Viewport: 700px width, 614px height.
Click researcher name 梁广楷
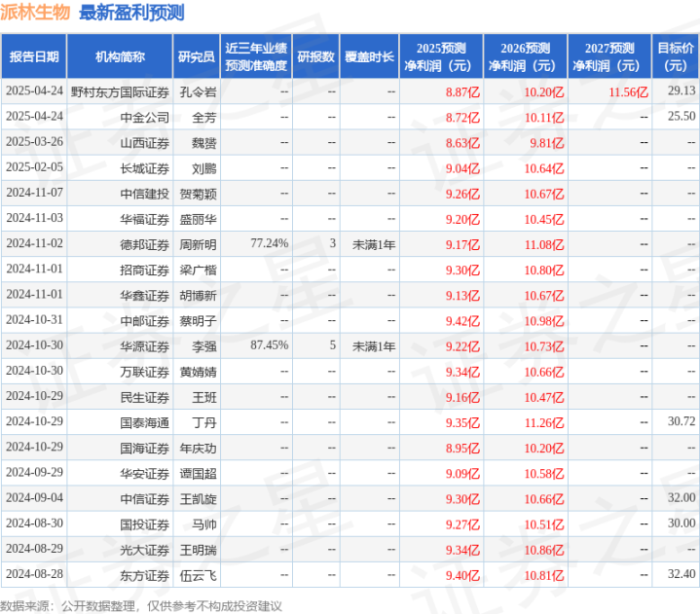coord(198,270)
